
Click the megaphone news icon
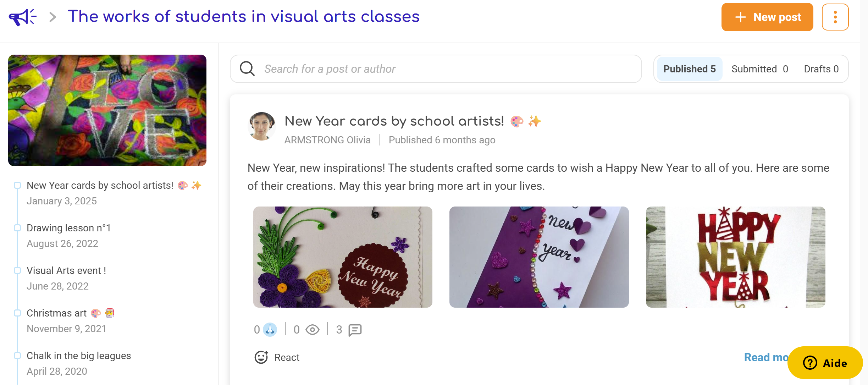point(22,17)
